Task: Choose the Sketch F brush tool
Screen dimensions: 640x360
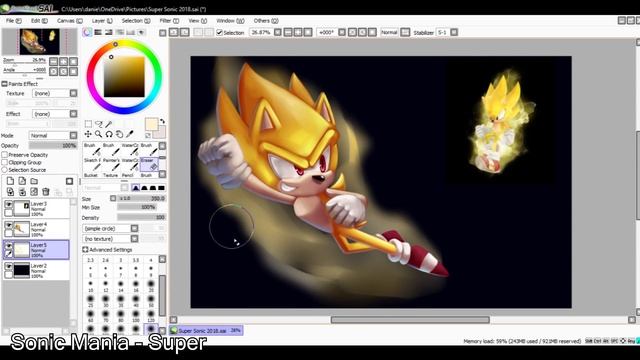Action: [x=92, y=164]
